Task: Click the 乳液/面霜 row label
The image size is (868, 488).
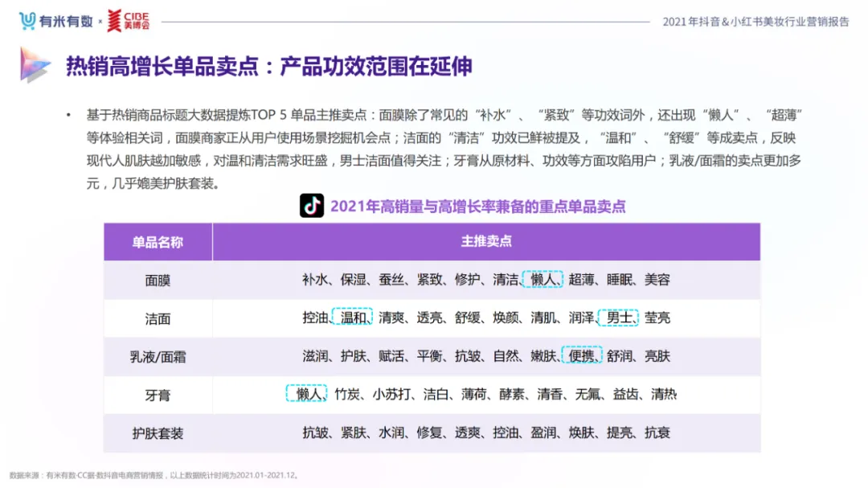Action: [x=158, y=357]
